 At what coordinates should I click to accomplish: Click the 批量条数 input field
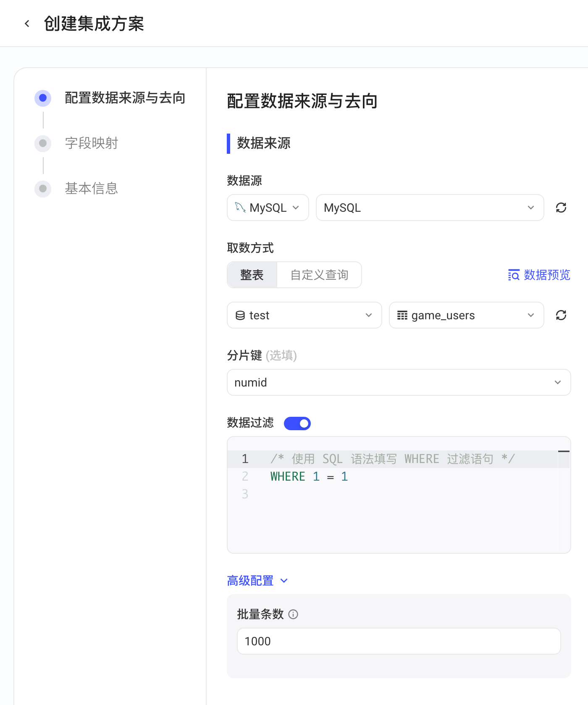click(399, 641)
